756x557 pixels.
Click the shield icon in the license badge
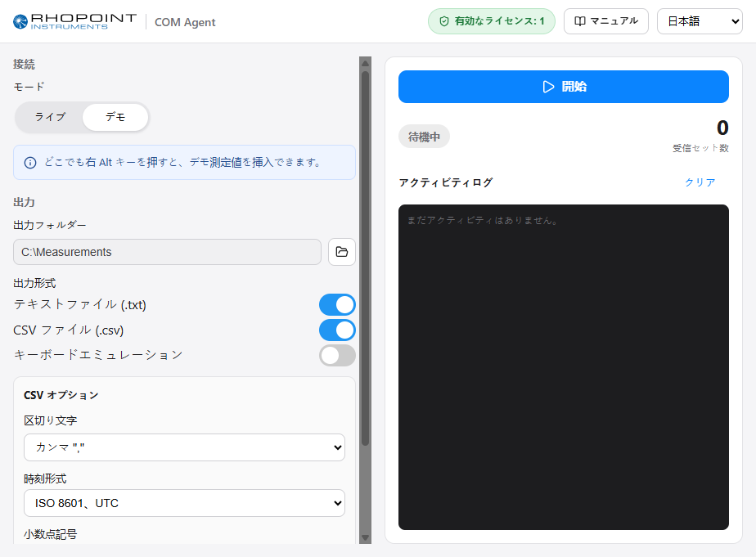(x=444, y=21)
